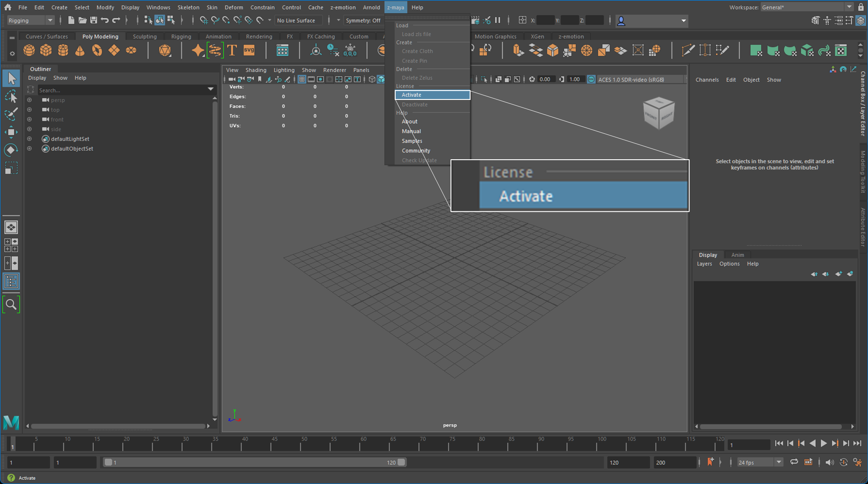Create a polygon cylinder from shelf
This screenshot has width=868, height=484.
tap(63, 50)
